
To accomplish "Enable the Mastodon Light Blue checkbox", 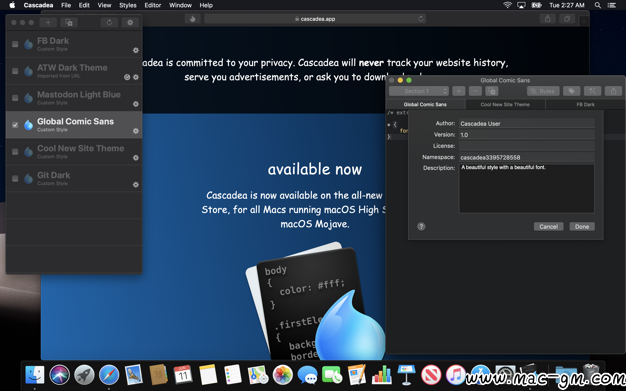I will 15,98.
